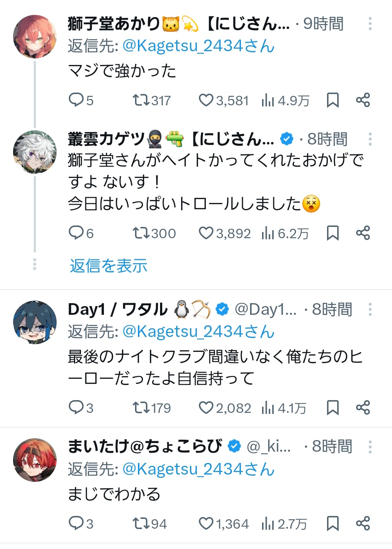392x549 pixels.
Task: Open @Kagetsu_2434 mention in まいたけ's reply
Action: [x=198, y=469]
